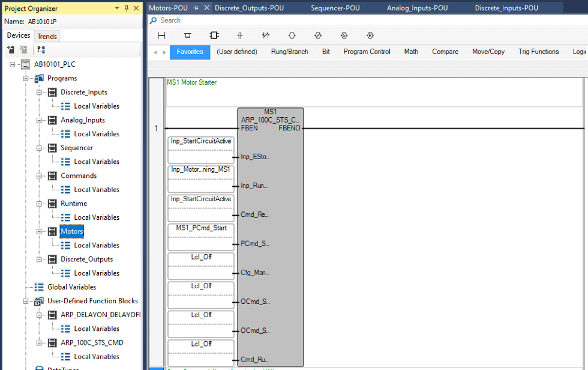This screenshot has height=370, width=588.
Task: Open the Math toolbox category
Action: pos(411,52)
